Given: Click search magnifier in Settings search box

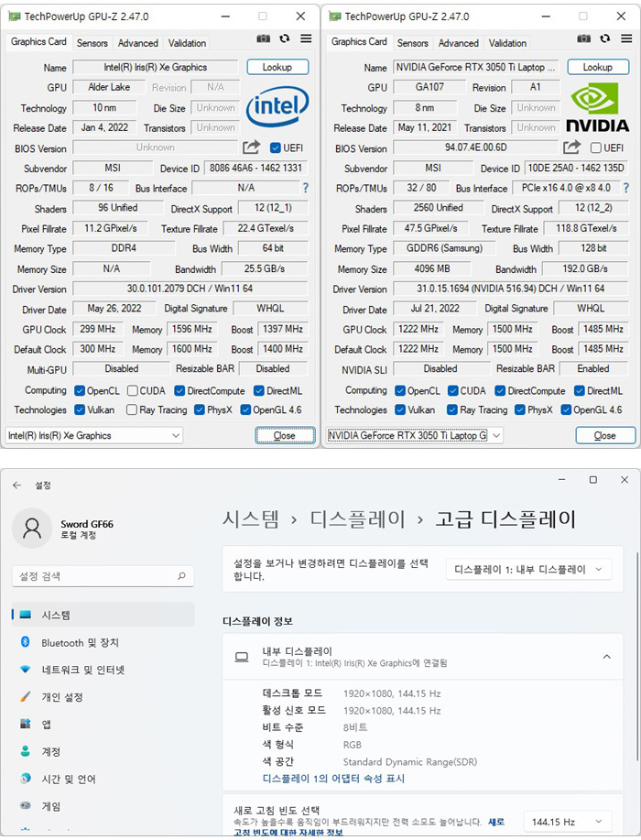Looking at the screenshot, I should point(182,576).
